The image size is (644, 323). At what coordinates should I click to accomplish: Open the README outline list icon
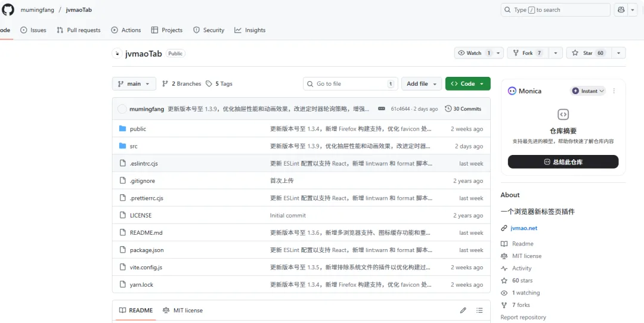click(x=479, y=310)
